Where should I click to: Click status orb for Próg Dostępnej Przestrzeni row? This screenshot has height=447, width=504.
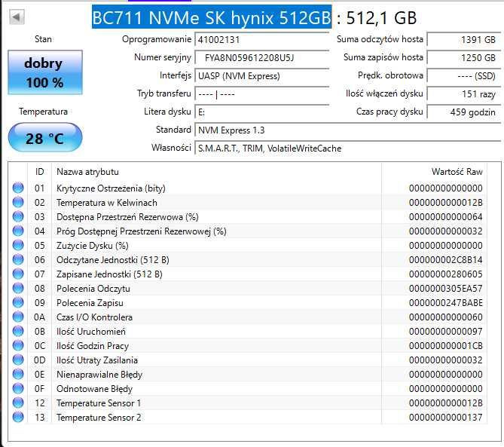(x=18, y=231)
